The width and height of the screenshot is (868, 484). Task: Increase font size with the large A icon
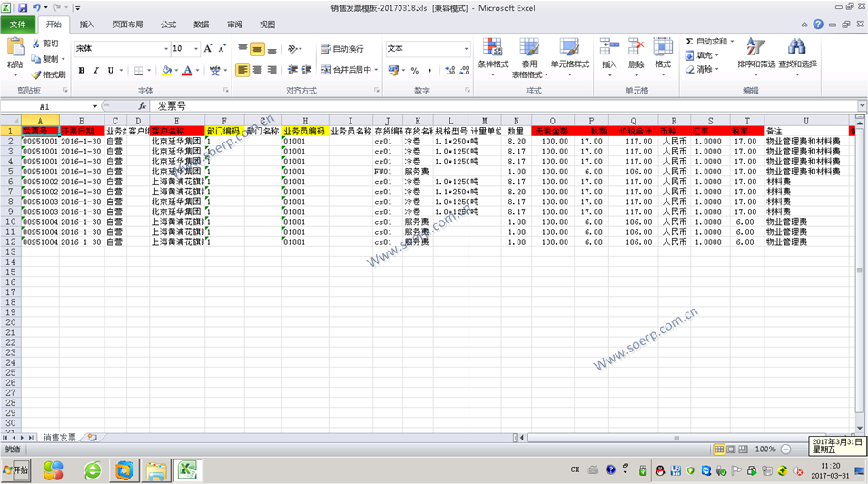208,49
